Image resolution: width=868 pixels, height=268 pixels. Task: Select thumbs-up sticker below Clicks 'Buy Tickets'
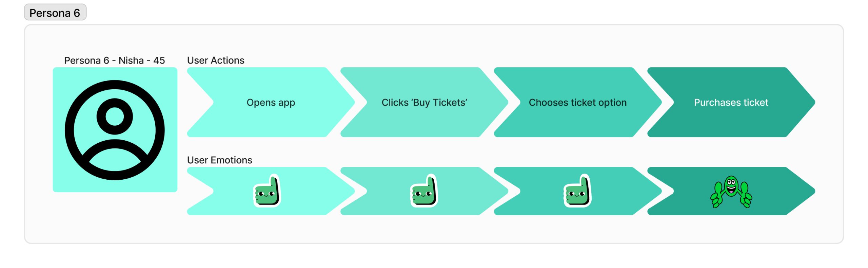click(424, 191)
